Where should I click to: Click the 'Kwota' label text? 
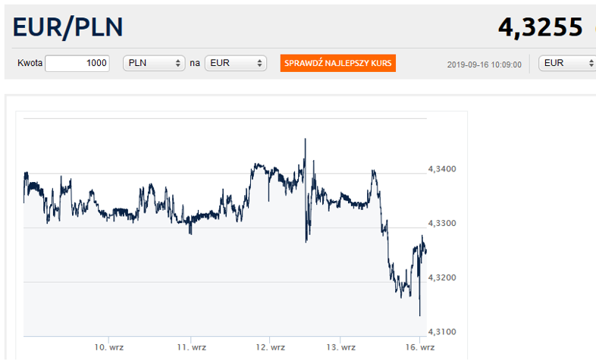click(x=30, y=63)
